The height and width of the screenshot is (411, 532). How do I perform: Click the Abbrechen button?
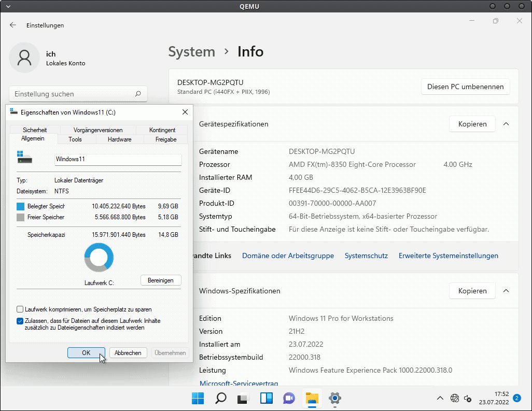(x=128, y=352)
